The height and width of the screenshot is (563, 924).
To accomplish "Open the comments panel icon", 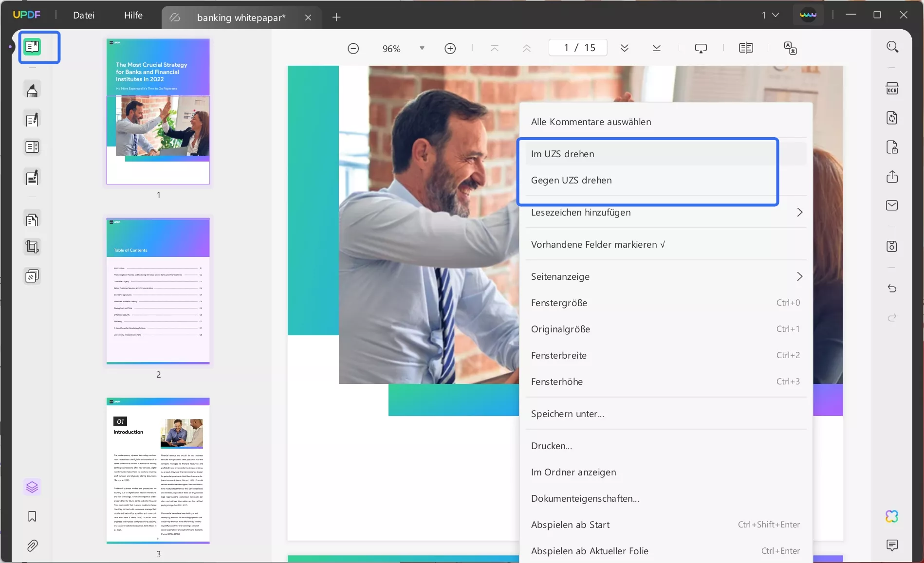I will pos(892,545).
